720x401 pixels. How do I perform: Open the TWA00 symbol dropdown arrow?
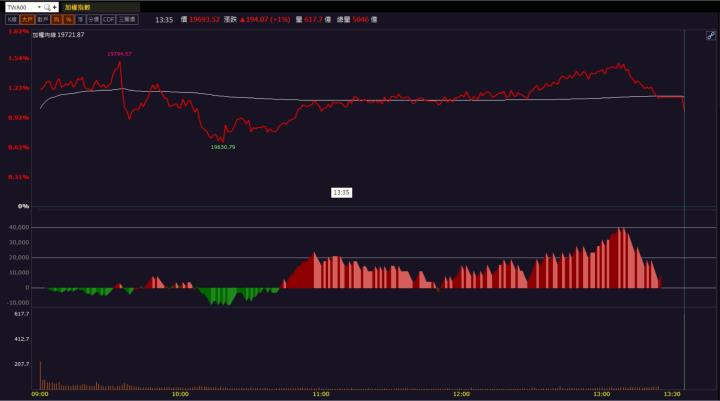tap(38, 6)
